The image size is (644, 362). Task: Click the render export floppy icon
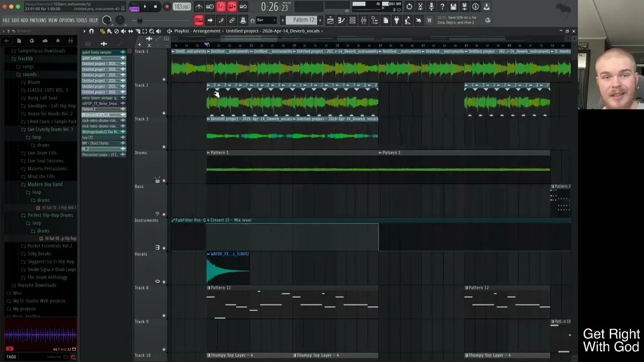point(464,7)
